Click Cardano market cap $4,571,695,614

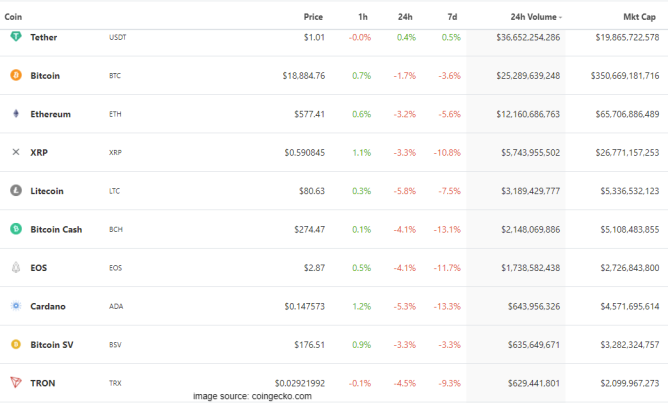(630, 306)
